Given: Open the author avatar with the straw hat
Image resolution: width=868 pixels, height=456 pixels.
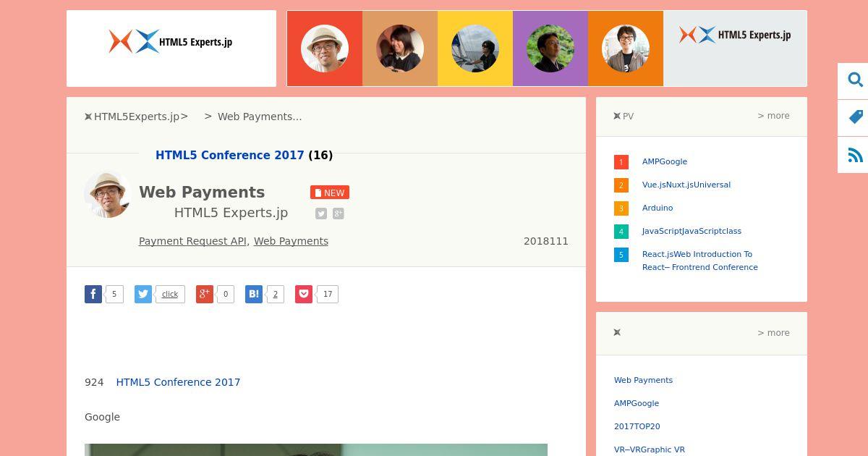Looking at the screenshot, I should pyautogui.click(x=108, y=194).
